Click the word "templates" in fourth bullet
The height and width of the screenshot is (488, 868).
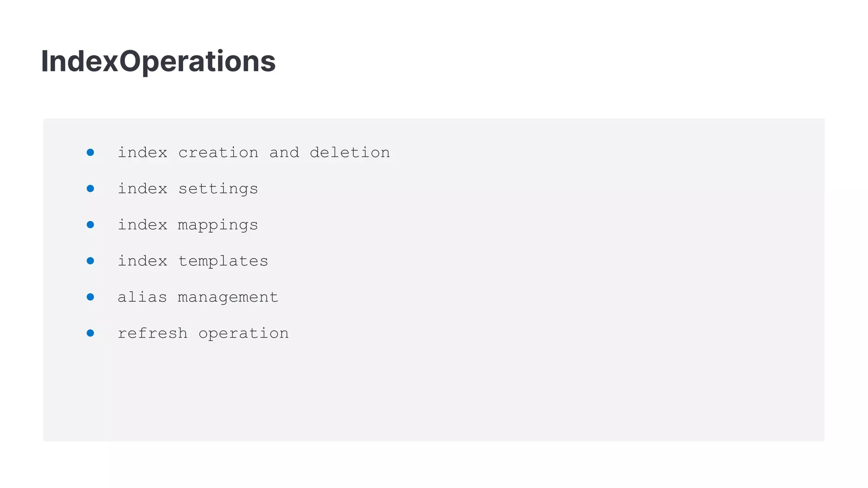[x=223, y=261]
